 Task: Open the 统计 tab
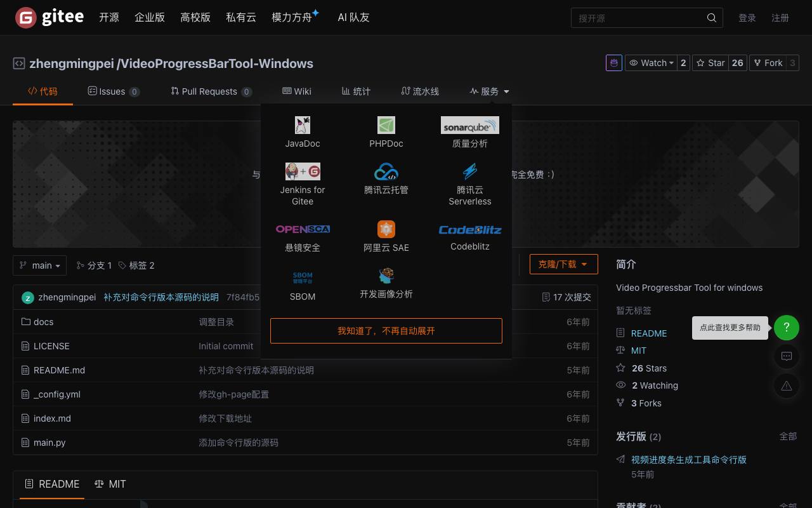point(356,91)
